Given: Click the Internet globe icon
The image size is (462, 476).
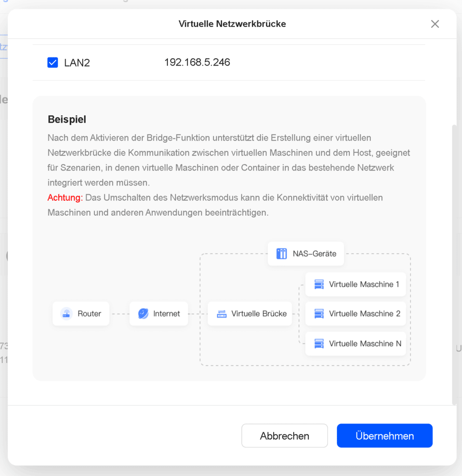Looking at the screenshot, I should point(143,314).
